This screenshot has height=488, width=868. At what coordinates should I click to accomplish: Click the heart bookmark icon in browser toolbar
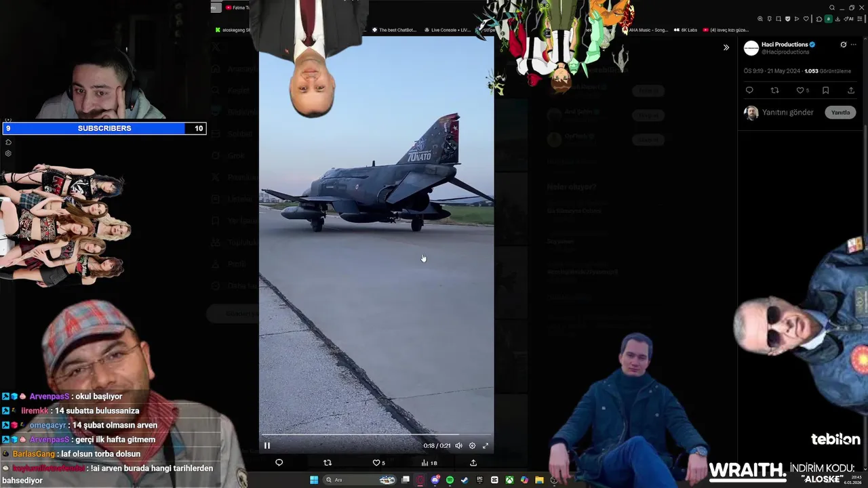click(x=806, y=19)
